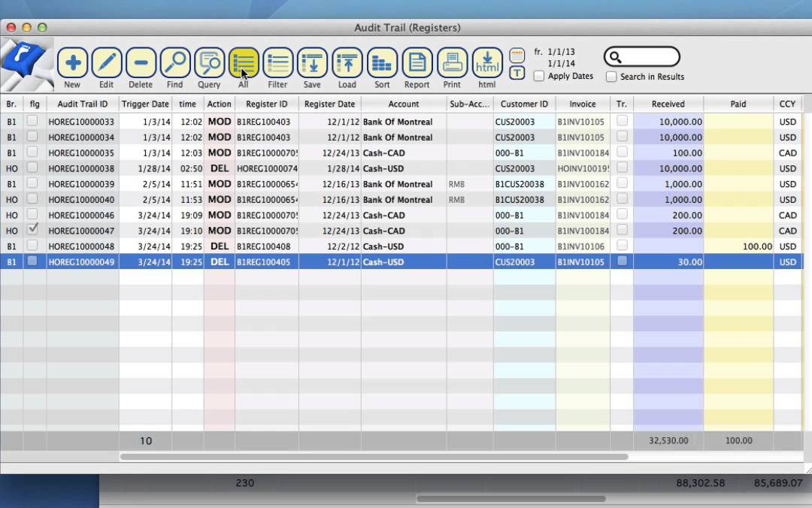This screenshot has width=812, height=508.
Task: Enable Search in Results checkbox
Action: 611,77
